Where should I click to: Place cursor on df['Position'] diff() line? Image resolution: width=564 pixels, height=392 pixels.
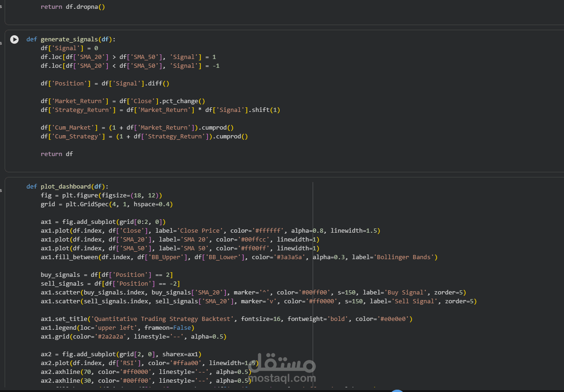point(105,84)
